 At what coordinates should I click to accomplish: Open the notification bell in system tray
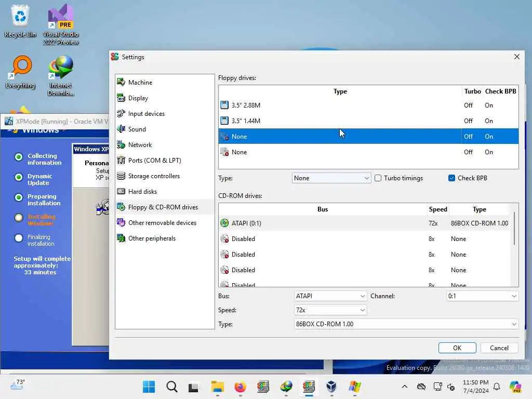click(497, 387)
